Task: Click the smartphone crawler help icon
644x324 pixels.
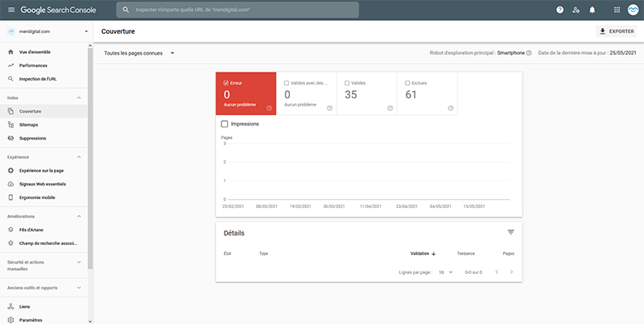Action: (529, 53)
